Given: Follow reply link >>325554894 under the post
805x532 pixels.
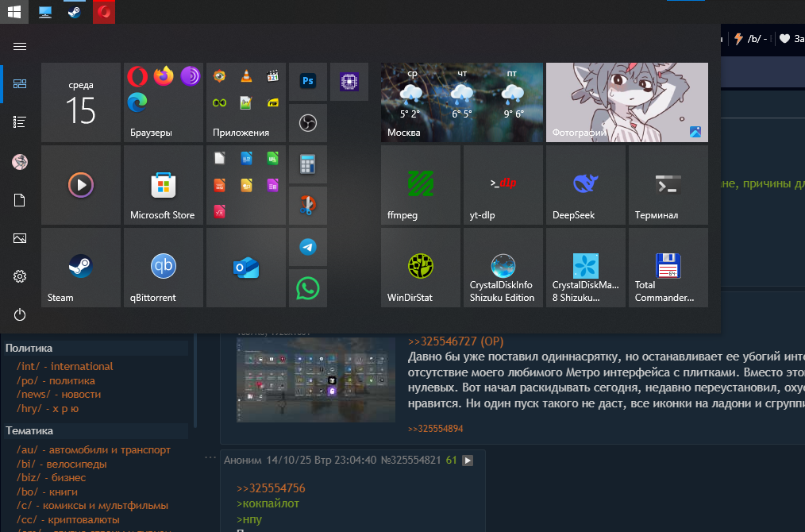Looking at the screenshot, I should pos(435,429).
